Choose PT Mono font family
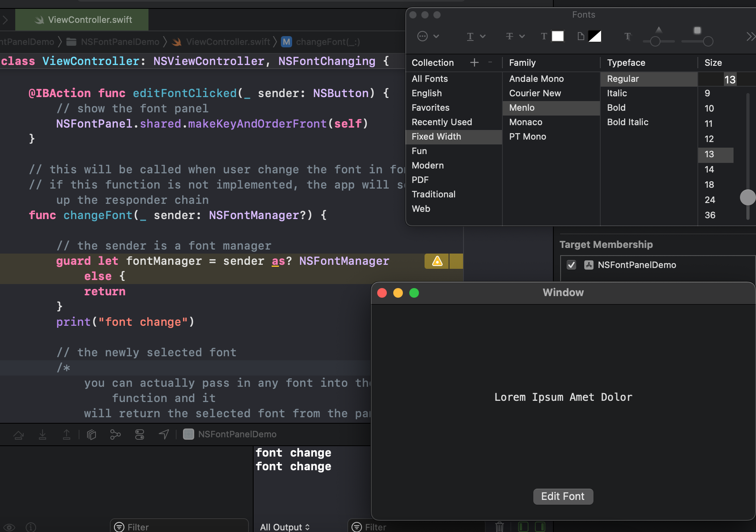 [551, 136]
